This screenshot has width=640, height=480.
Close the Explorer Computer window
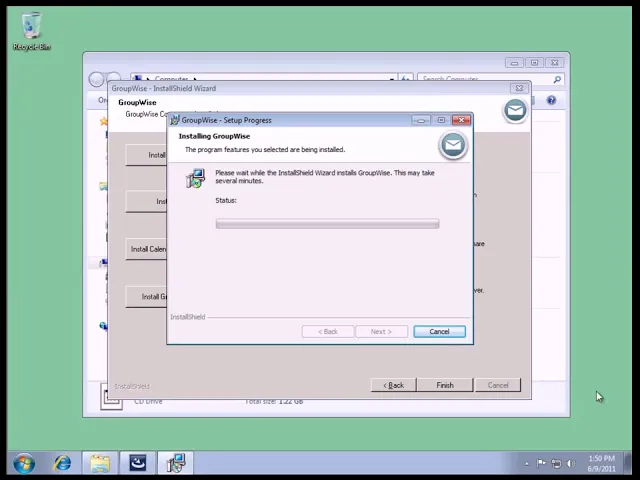pos(554,63)
